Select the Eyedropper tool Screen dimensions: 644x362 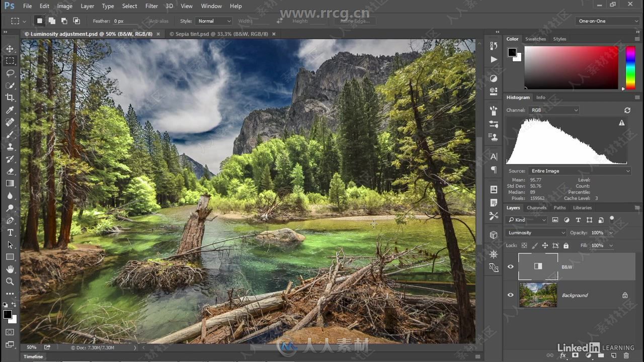(10, 110)
